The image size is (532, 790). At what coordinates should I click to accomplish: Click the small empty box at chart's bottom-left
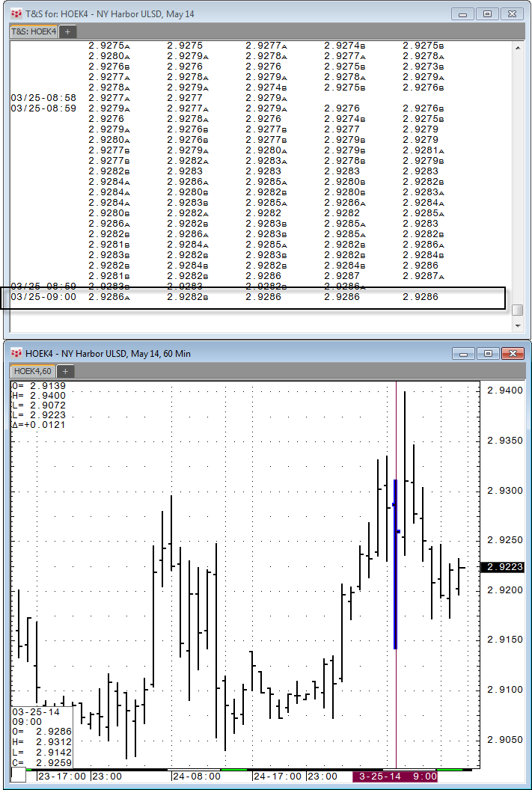[19, 776]
